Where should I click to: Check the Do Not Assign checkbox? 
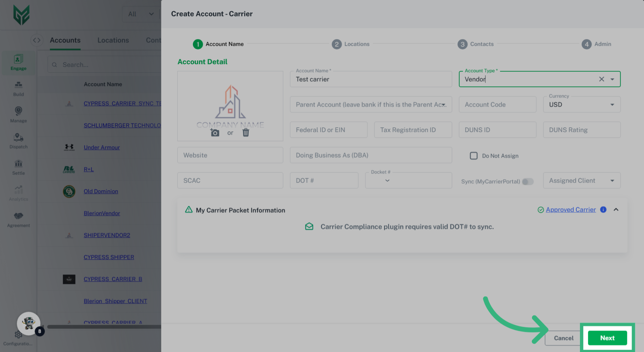[474, 156]
